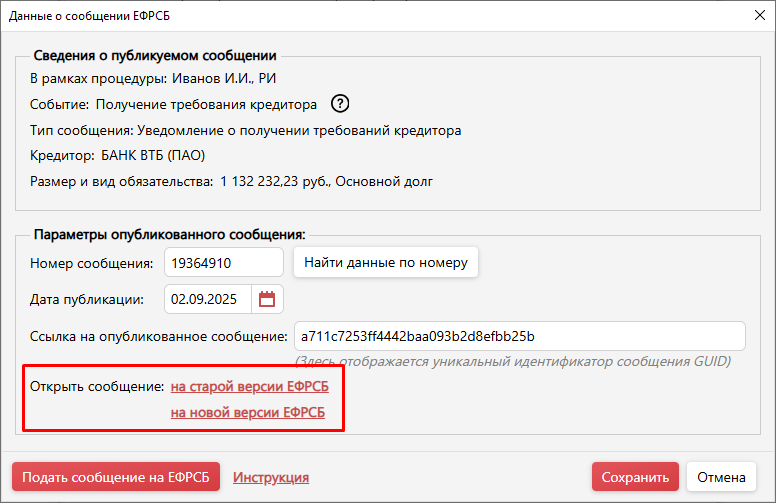Open the Инструкция link
This screenshot has height=503, width=776.
point(271,478)
